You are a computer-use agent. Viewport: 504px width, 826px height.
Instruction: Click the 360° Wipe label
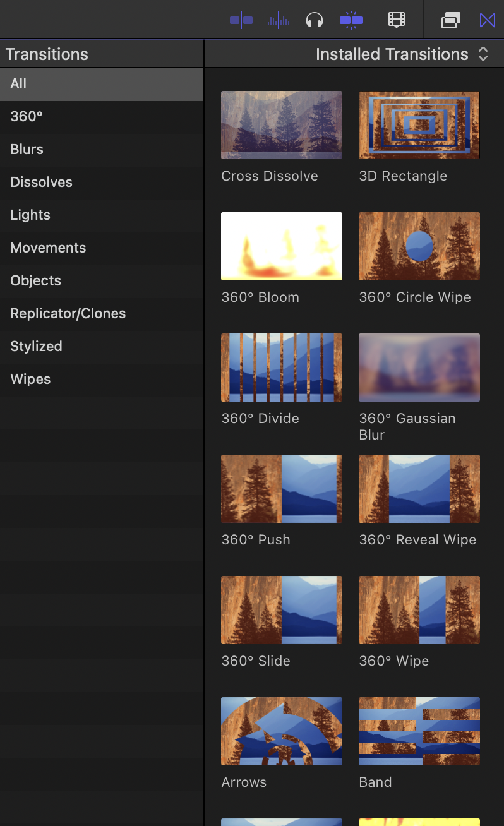pyautogui.click(x=394, y=661)
